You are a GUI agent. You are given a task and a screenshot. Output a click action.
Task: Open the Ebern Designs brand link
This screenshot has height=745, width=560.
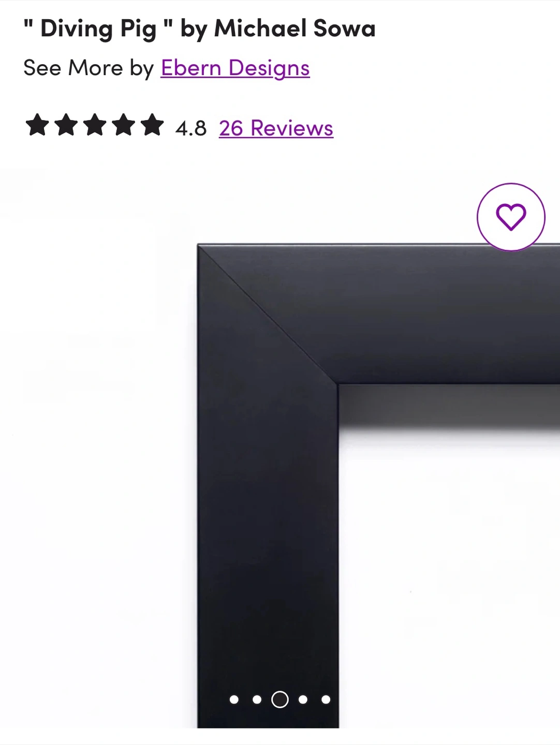click(235, 68)
